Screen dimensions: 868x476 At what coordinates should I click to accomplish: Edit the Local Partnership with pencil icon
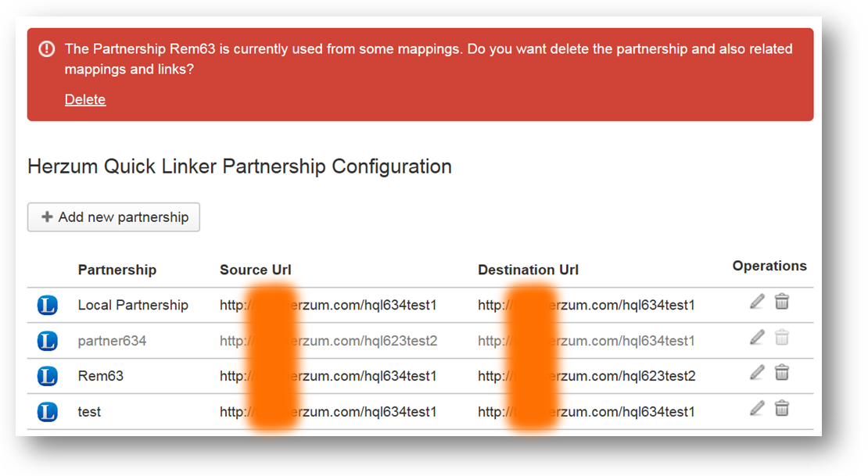coord(757,302)
